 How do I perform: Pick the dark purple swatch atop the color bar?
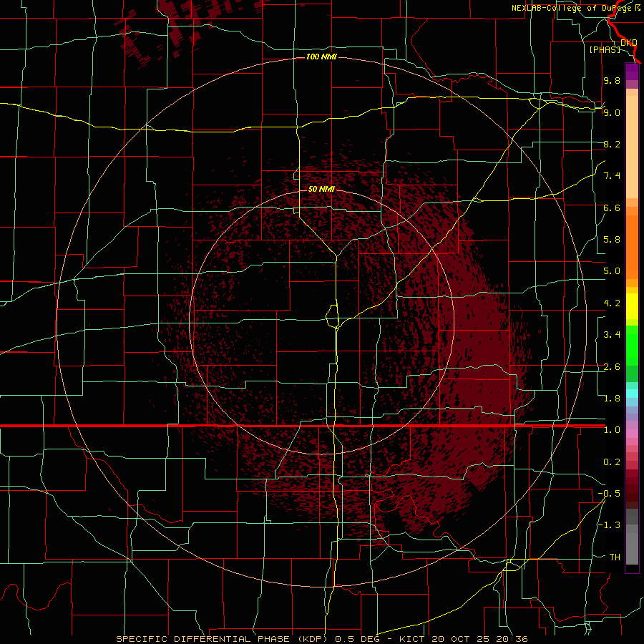point(632,69)
